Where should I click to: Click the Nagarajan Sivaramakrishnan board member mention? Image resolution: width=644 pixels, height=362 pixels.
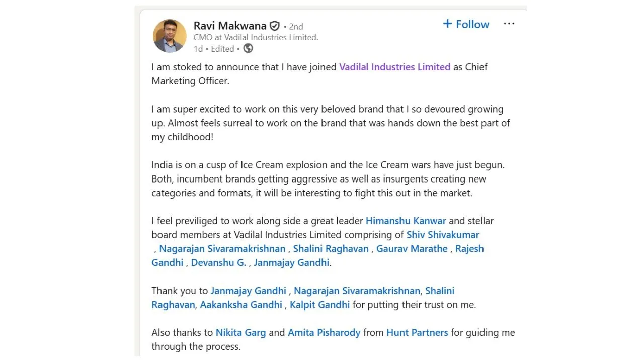click(x=222, y=249)
